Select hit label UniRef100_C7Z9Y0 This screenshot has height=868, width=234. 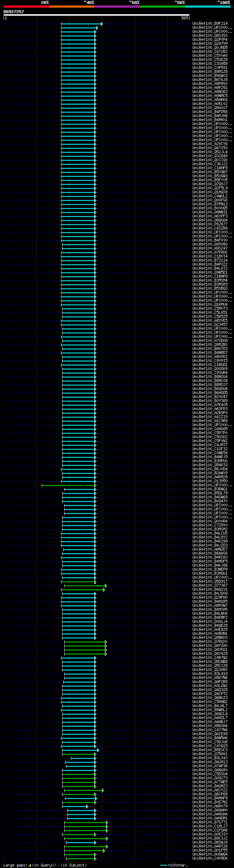[210, 525]
